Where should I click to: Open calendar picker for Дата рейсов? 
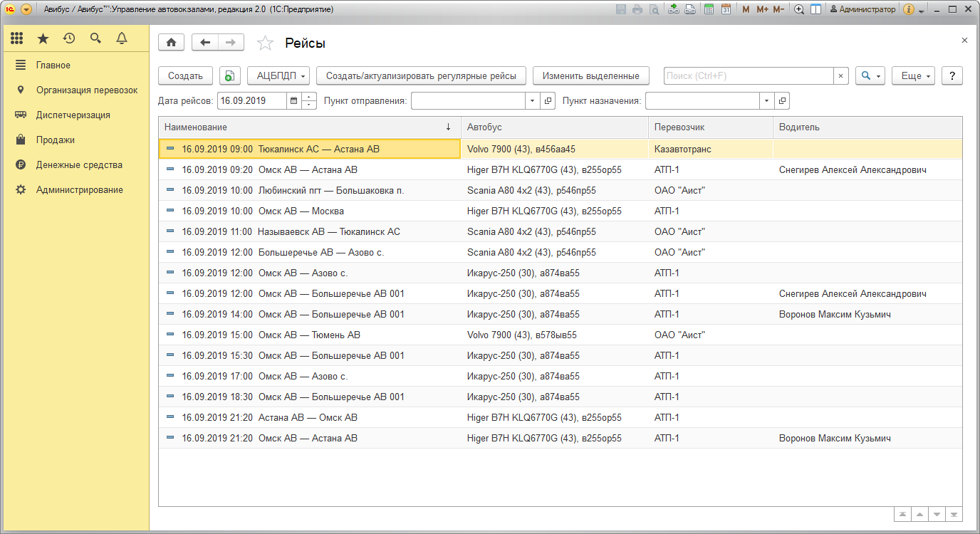pyautogui.click(x=293, y=101)
